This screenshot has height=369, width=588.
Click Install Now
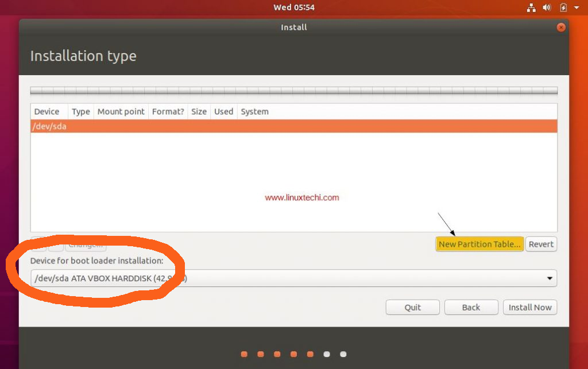(x=529, y=308)
